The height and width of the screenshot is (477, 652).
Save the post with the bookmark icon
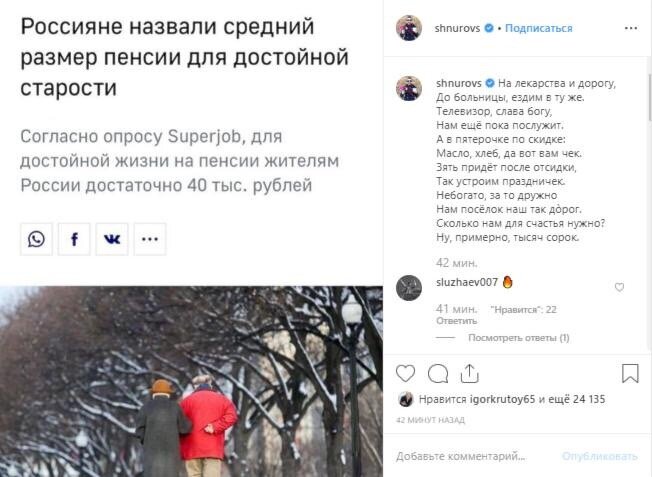tap(630, 373)
